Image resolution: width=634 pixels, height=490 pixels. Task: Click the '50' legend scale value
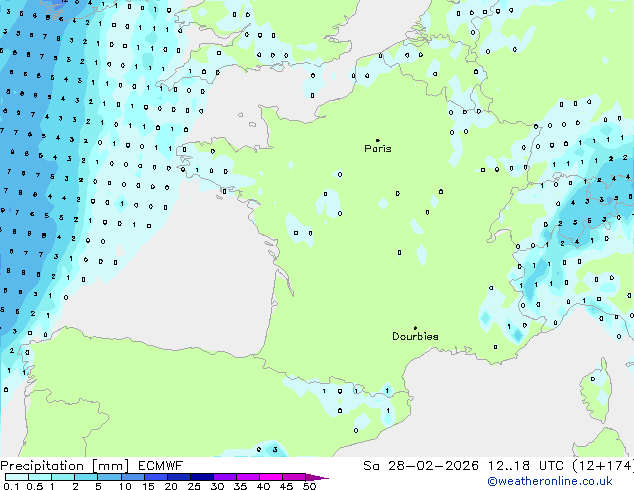(309, 486)
